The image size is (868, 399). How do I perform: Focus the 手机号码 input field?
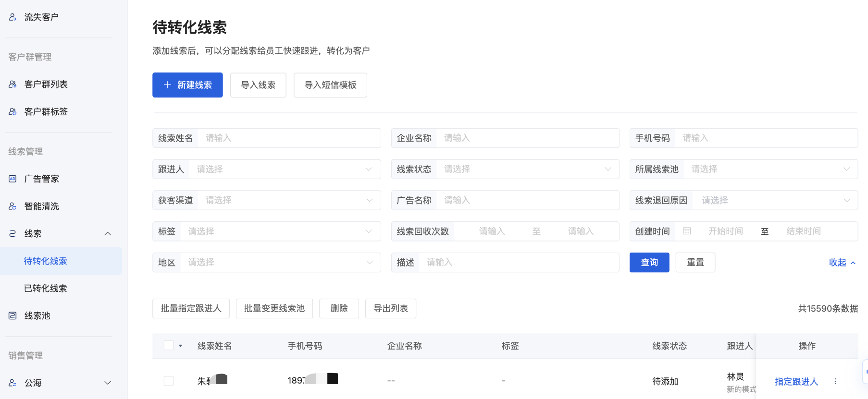click(x=744, y=138)
